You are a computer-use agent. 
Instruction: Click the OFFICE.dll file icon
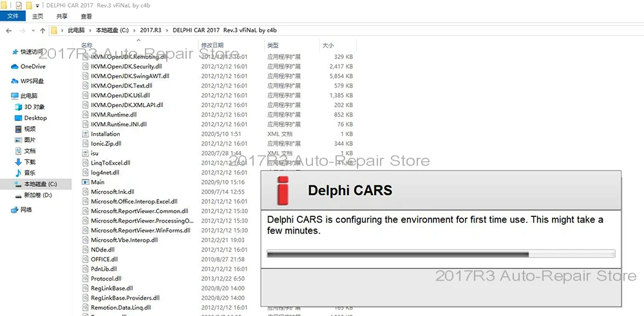pyautogui.click(x=86, y=259)
